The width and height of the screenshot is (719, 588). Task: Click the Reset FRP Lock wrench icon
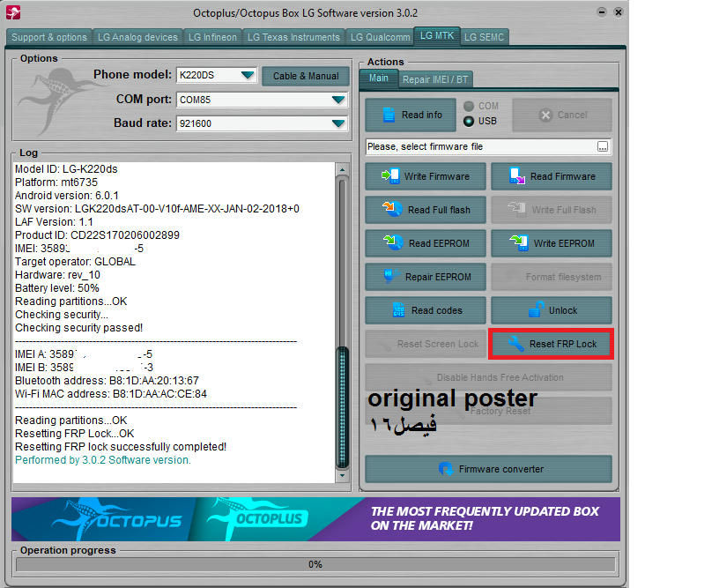pyautogui.click(x=515, y=344)
